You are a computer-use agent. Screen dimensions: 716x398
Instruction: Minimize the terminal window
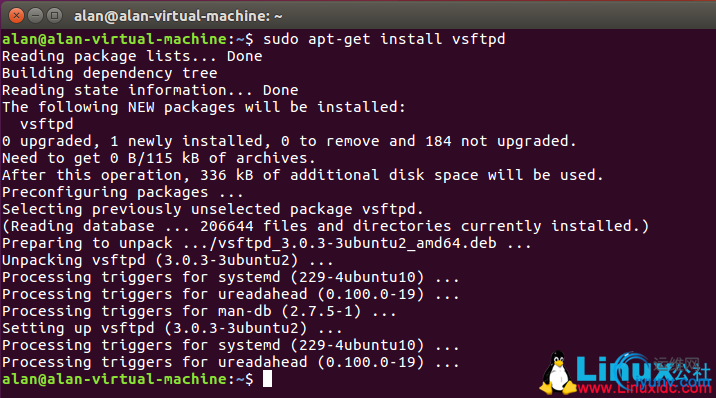35,16
